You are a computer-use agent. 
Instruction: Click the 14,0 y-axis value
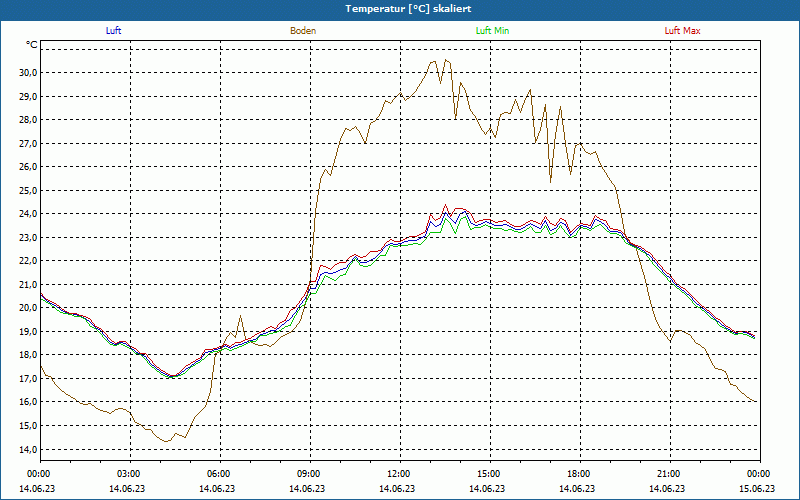29,449
